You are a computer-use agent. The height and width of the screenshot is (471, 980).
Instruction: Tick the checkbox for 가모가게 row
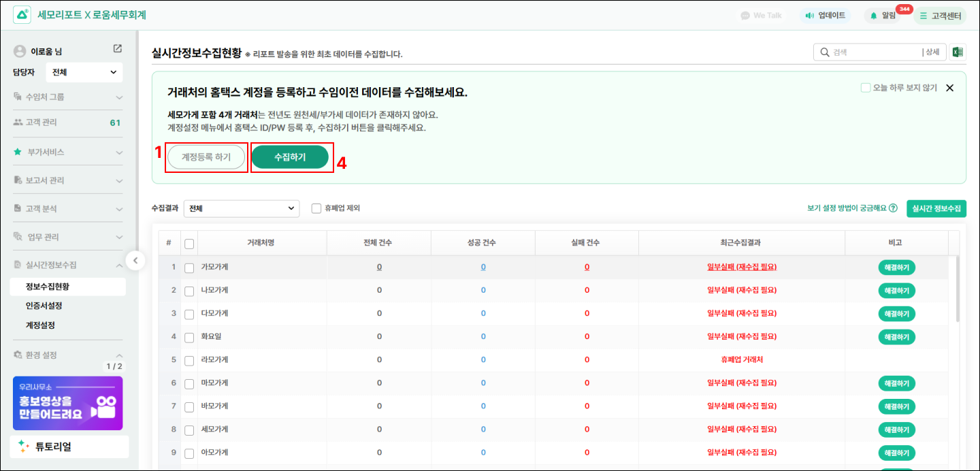tap(189, 267)
